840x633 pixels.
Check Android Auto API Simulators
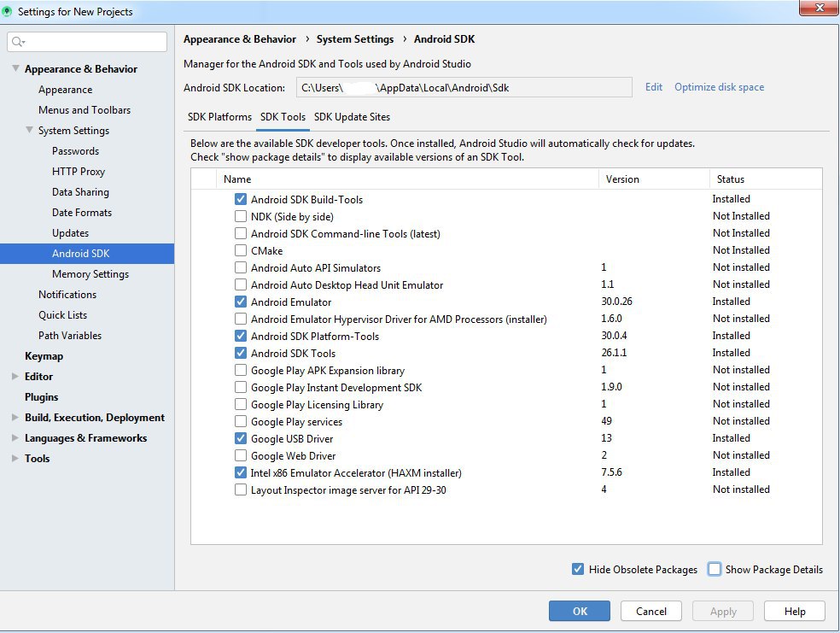[x=241, y=267]
